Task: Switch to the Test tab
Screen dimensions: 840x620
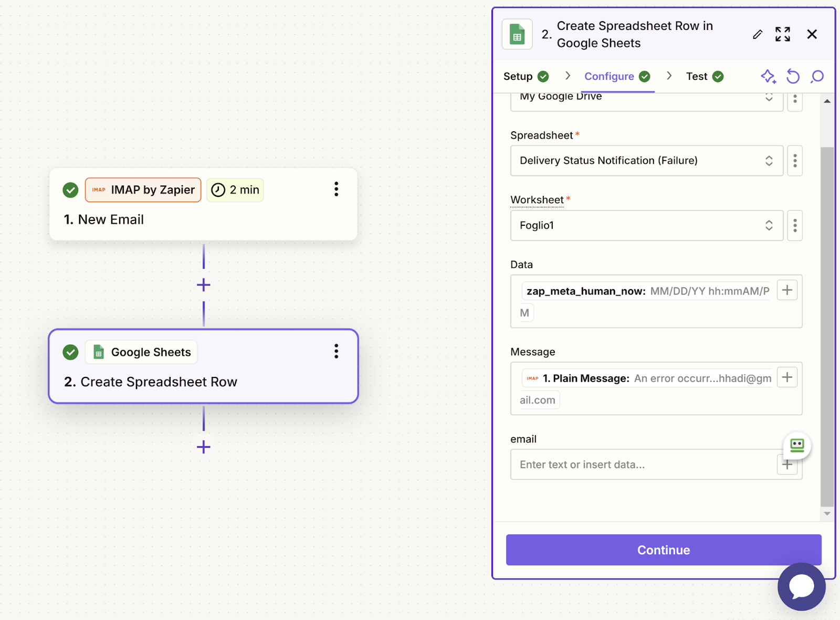Action: pos(705,77)
